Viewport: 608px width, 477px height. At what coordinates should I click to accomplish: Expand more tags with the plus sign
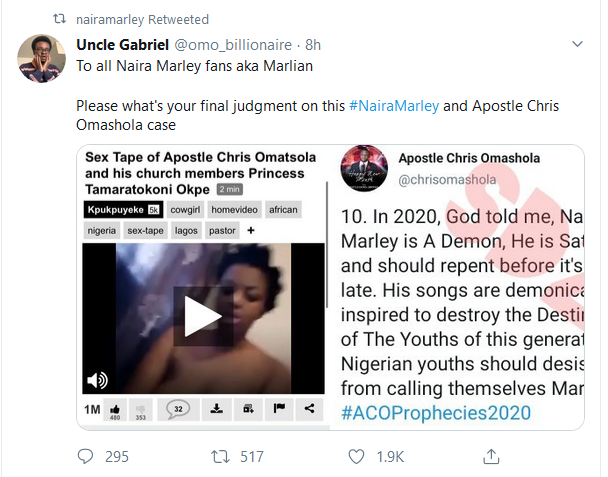coord(250,230)
